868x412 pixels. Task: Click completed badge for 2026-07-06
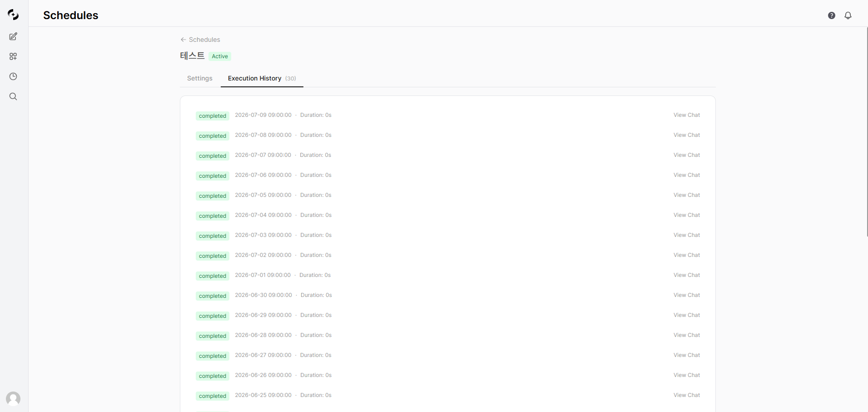click(x=213, y=176)
